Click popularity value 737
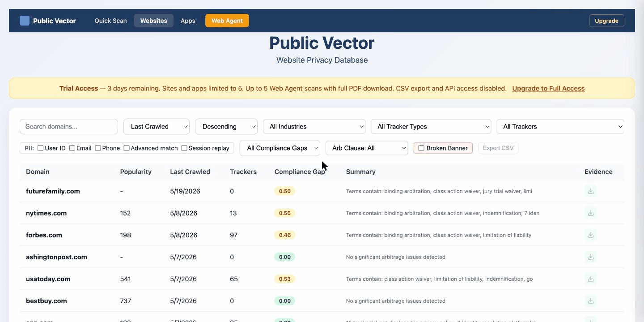The height and width of the screenshot is (322, 644). (x=126, y=301)
